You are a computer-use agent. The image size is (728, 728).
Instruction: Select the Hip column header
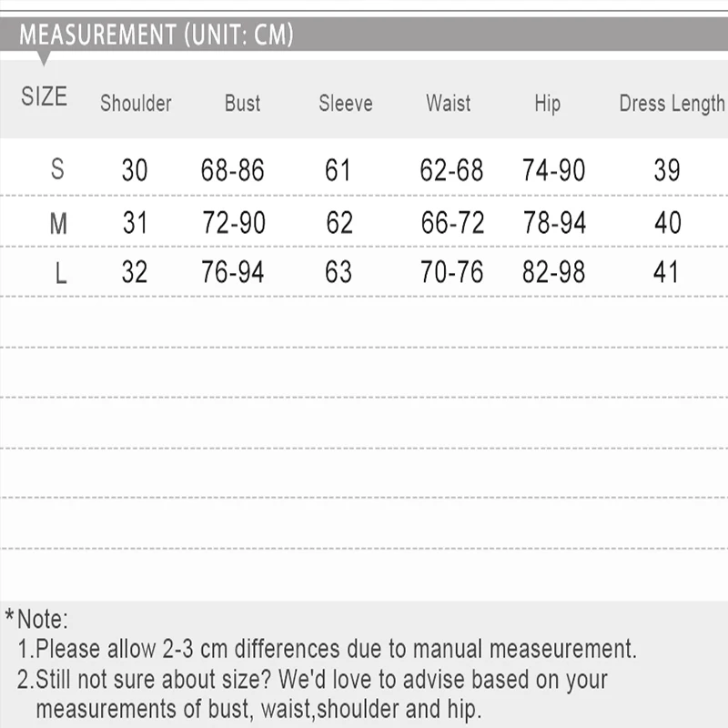pyautogui.click(x=547, y=104)
